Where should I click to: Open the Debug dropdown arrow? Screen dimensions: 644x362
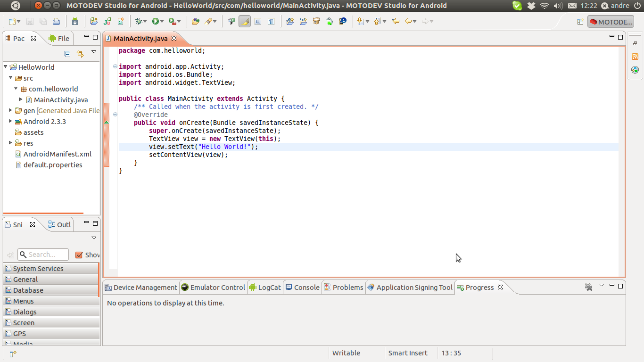(x=145, y=22)
